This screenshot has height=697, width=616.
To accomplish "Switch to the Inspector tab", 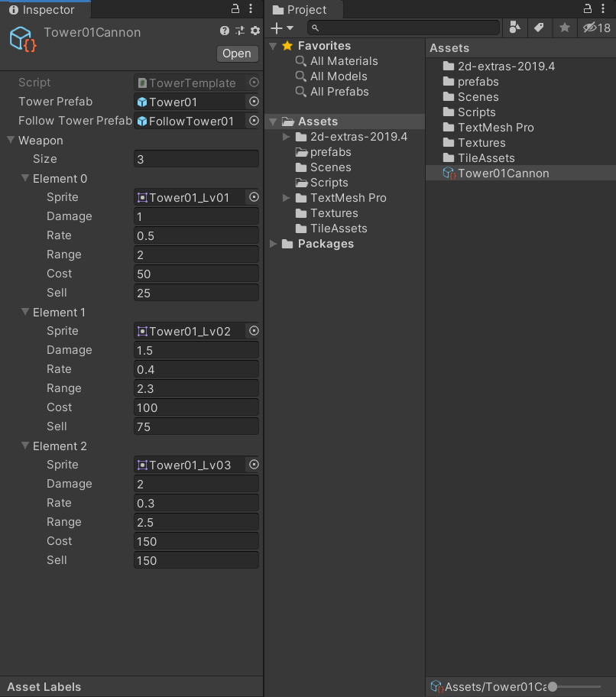I will (42, 10).
